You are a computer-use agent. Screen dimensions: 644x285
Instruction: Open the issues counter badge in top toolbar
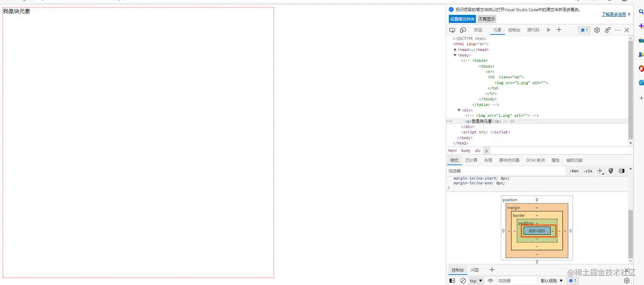click(x=584, y=30)
